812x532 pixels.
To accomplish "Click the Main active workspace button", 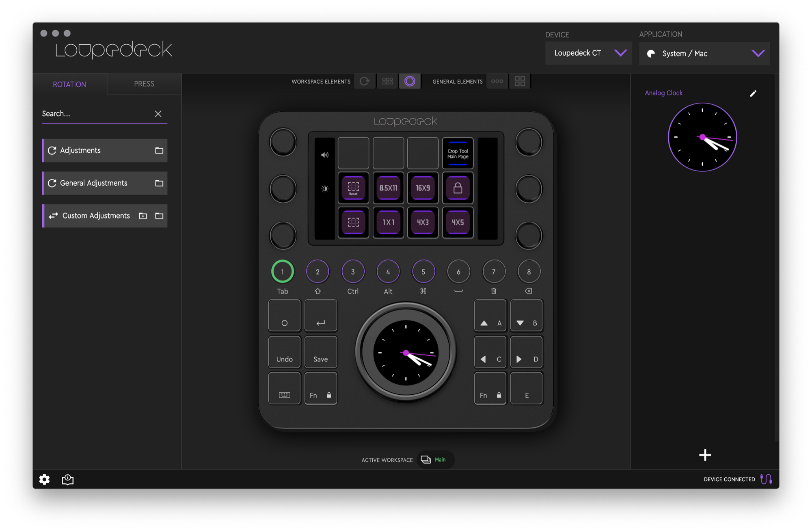I will [x=436, y=460].
